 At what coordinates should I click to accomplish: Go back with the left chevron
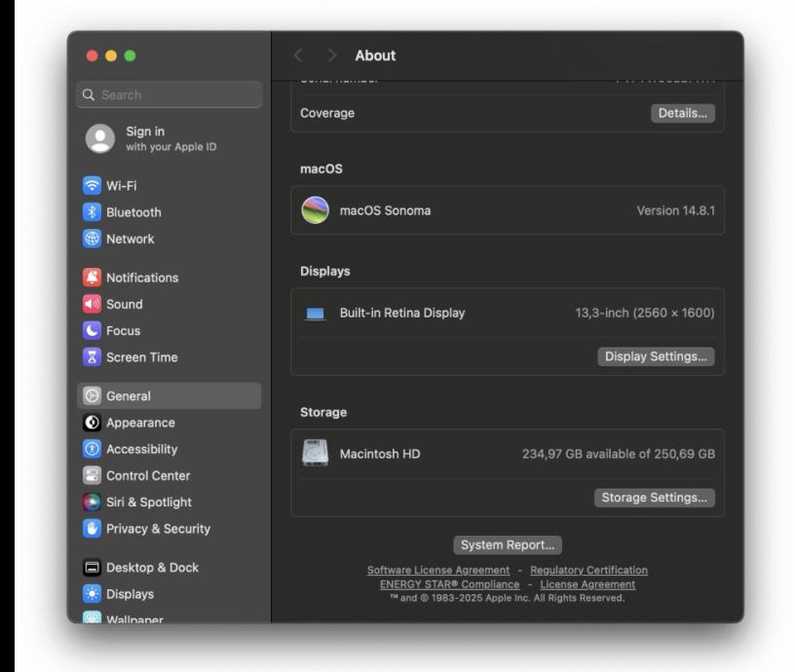[x=299, y=56]
